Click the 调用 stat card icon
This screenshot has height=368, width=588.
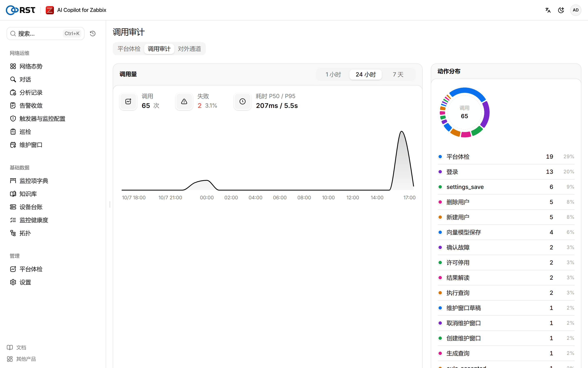(x=128, y=101)
